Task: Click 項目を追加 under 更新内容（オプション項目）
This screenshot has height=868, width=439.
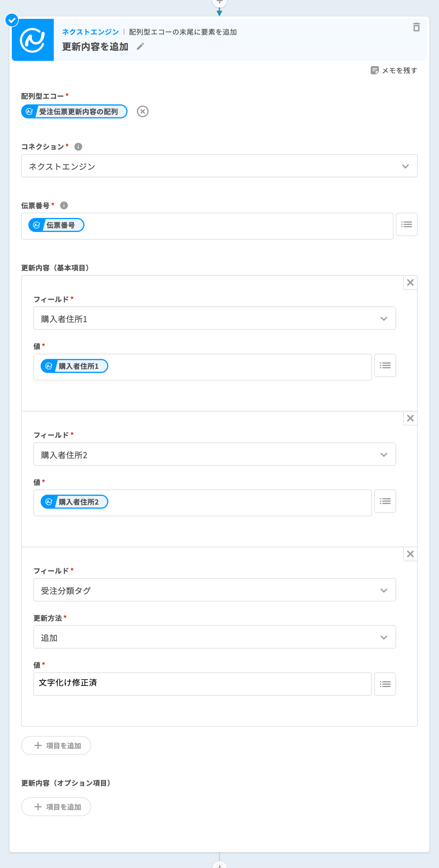Action: [x=56, y=807]
